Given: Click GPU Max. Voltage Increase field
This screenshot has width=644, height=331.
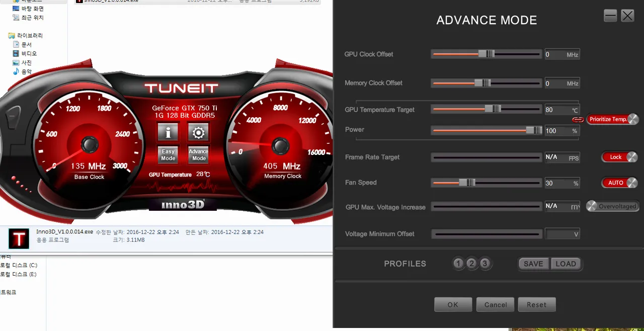Looking at the screenshot, I should coord(562,206).
